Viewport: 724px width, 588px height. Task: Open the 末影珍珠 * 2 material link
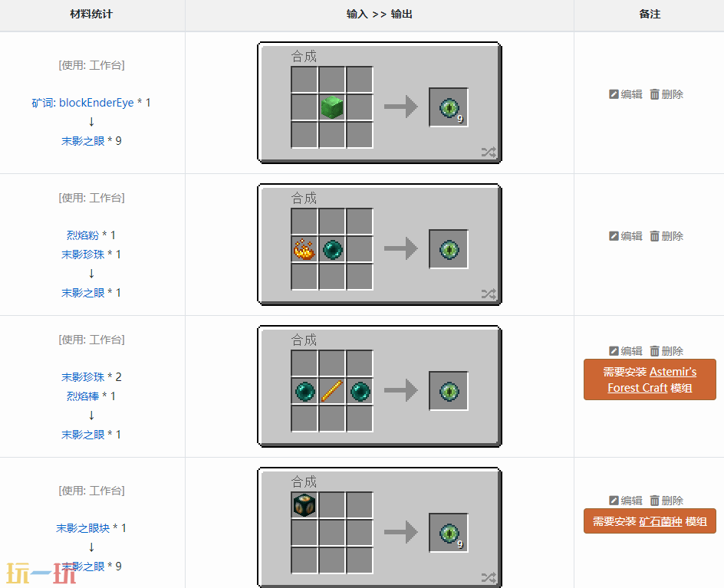(x=83, y=377)
